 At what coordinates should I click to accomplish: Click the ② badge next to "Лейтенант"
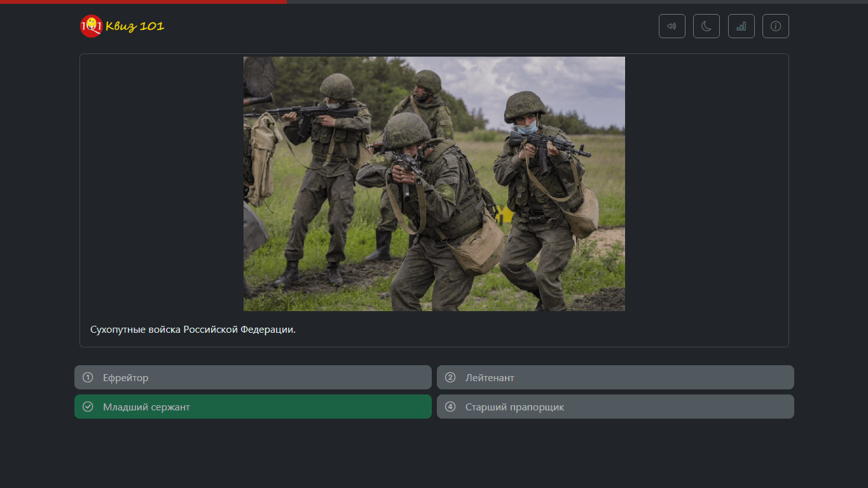pyautogui.click(x=450, y=377)
